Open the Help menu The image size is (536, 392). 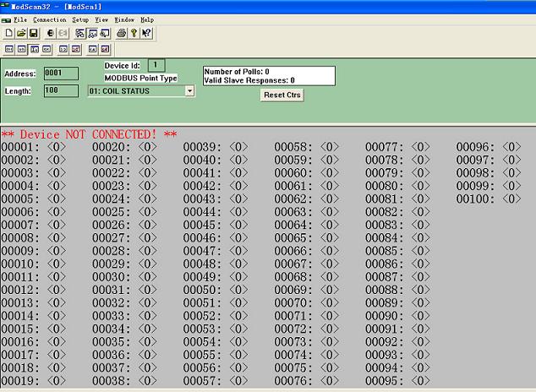(x=147, y=19)
